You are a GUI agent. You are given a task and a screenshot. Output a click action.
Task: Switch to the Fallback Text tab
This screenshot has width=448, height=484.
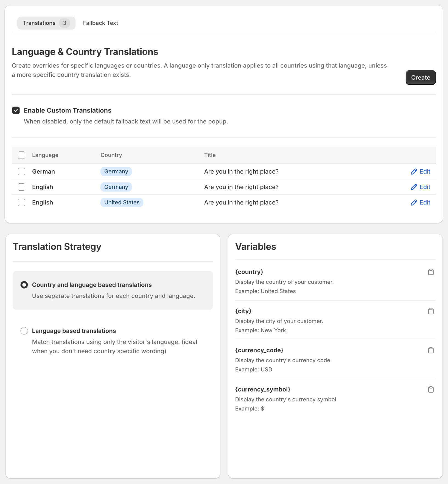pyautogui.click(x=100, y=23)
